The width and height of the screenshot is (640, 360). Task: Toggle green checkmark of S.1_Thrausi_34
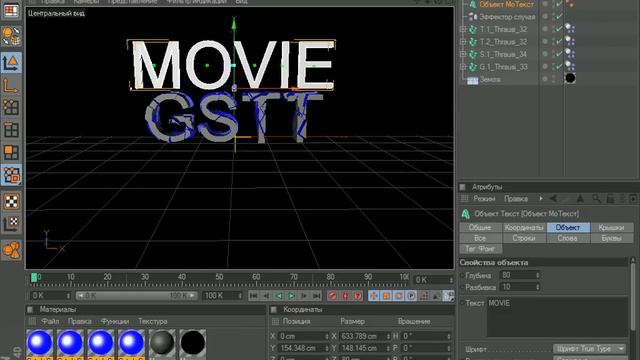pyautogui.click(x=560, y=54)
